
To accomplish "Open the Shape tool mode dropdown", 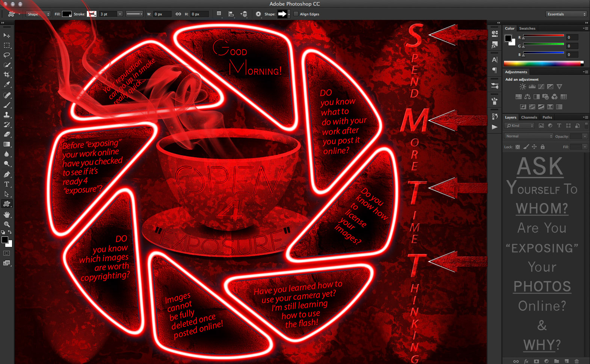I will (x=38, y=14).
